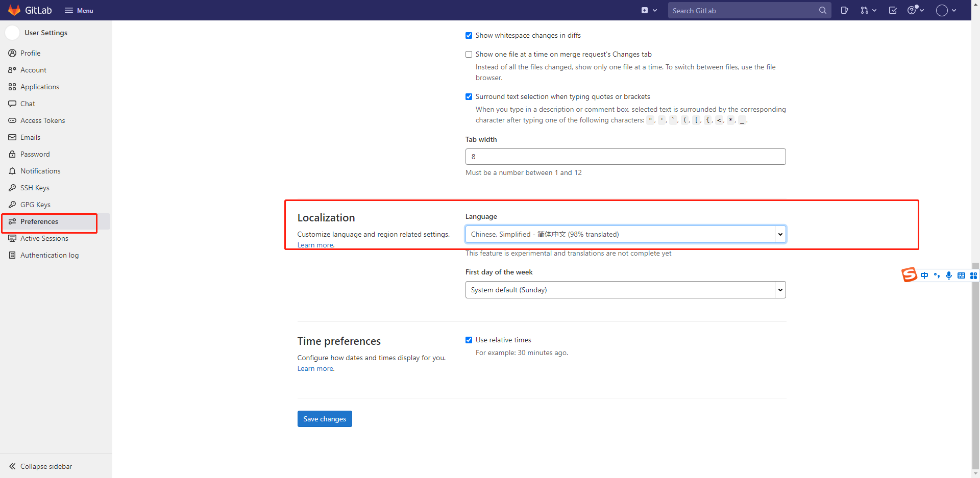Click the Save changes button
Image resolution: width=980 pixels, height=478 pixels.
pos(325,419)
